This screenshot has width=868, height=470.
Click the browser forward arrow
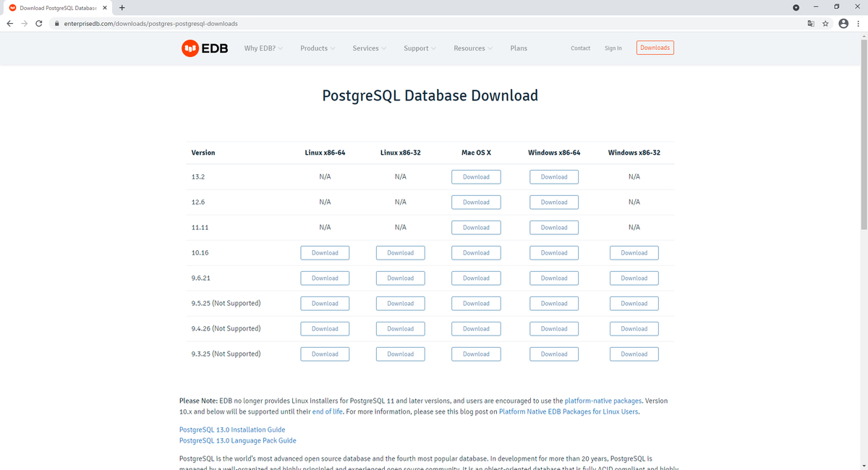click(24, 23)
